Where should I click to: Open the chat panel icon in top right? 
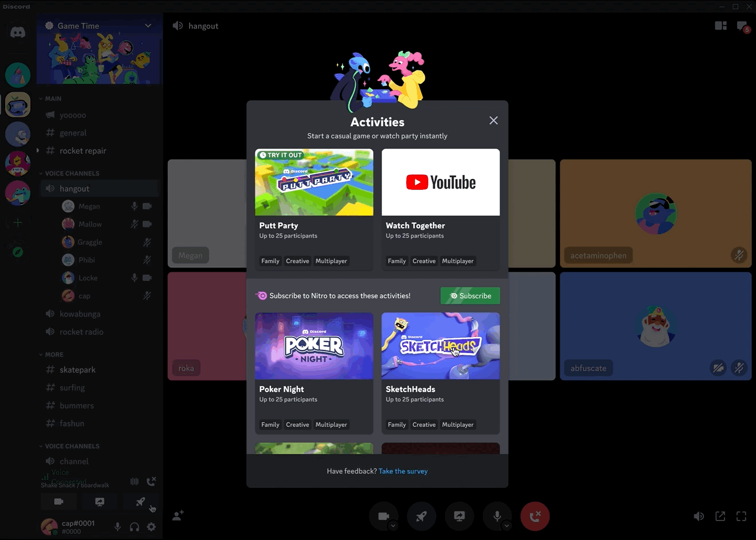pyautogui.click(x=742, y=25)
